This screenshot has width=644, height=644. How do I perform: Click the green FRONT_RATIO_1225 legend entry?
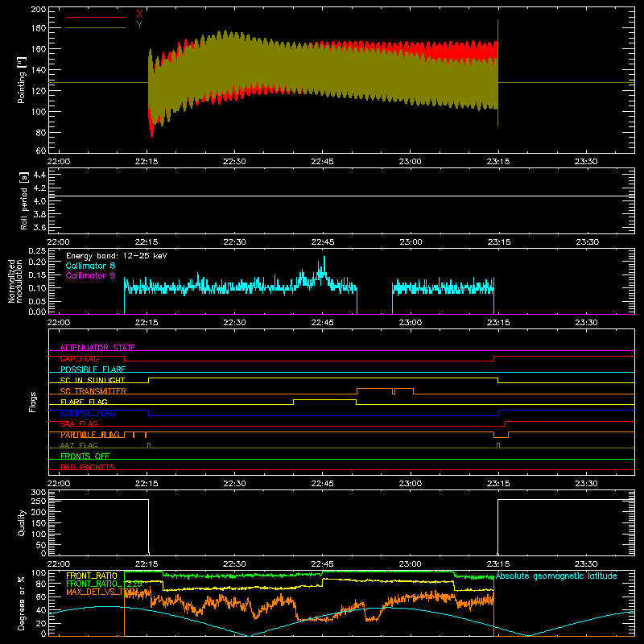[x=104, y=584]
